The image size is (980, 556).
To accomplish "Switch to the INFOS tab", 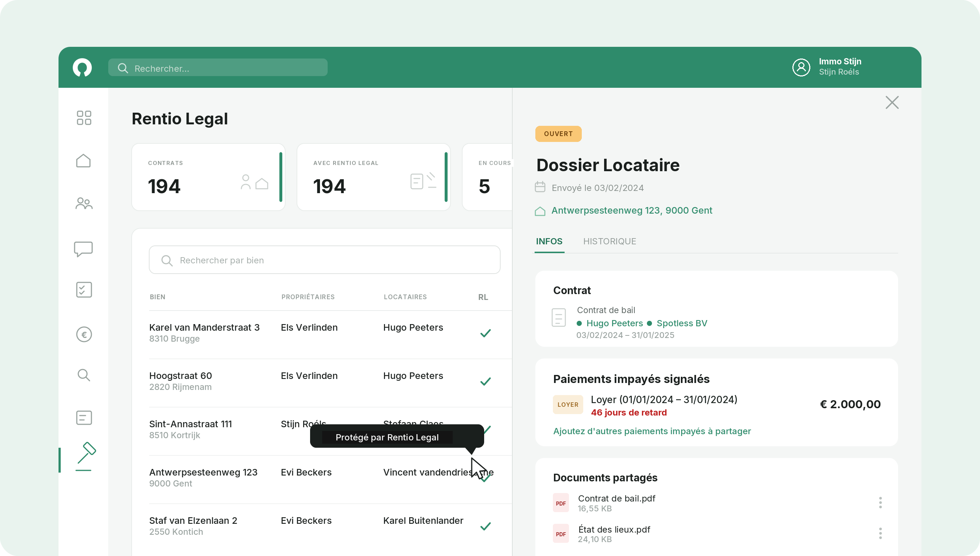I will tap(549, 241).
